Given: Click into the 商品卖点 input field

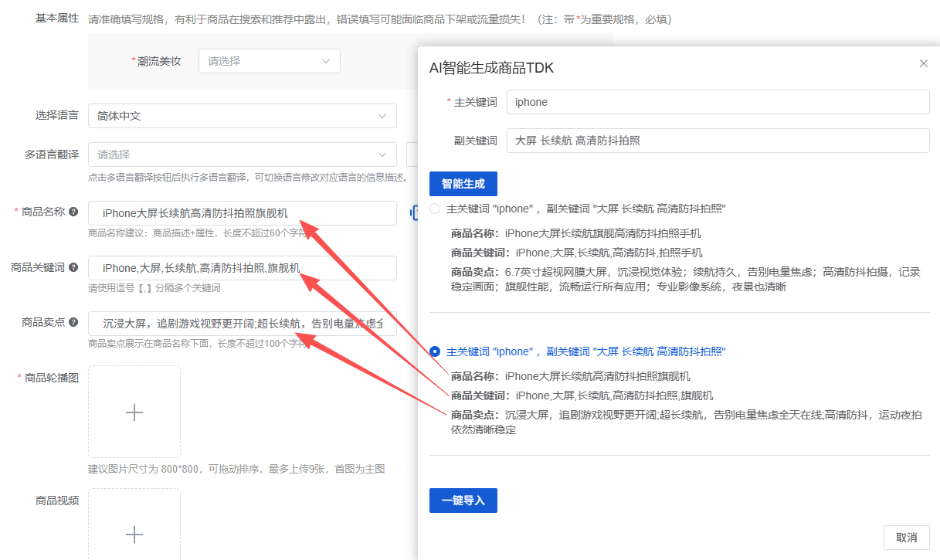Looking at the screenshot, I should 243,324.
